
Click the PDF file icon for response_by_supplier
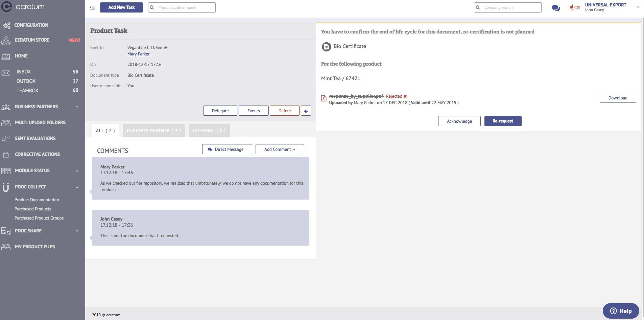324,98
